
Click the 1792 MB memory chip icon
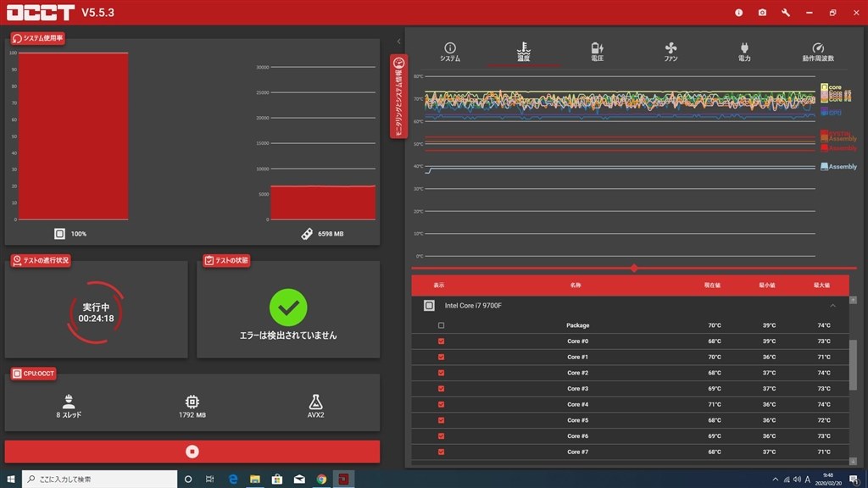pos(192,402)
